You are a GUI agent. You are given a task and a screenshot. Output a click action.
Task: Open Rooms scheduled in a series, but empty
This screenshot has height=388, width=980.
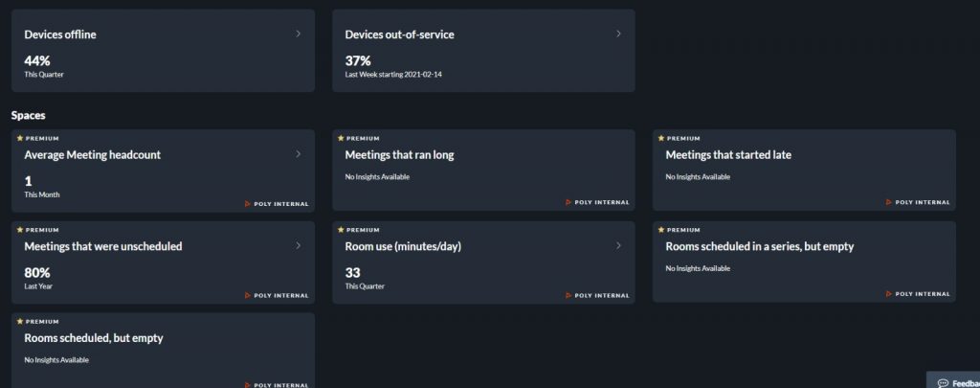coord(759,246)
